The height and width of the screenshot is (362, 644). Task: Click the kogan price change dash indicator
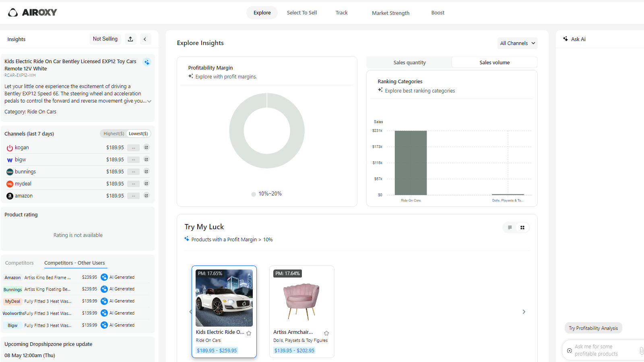(134, 148)
